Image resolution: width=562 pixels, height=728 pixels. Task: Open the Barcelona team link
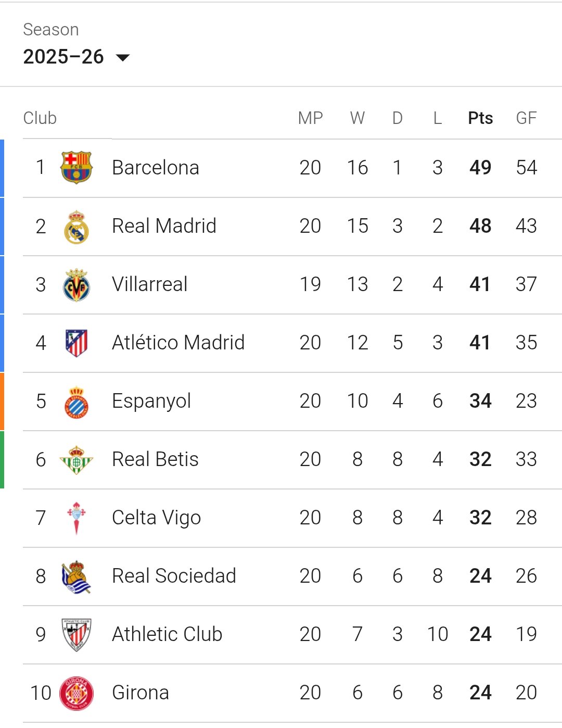click(x=156, y=168)
